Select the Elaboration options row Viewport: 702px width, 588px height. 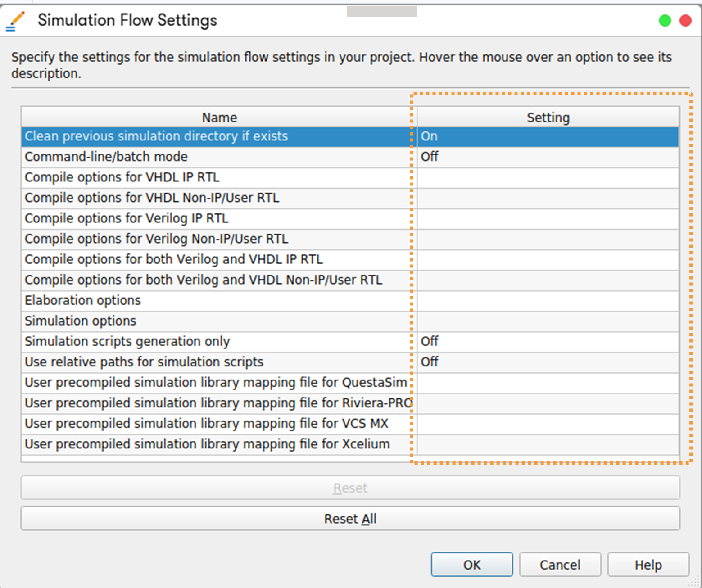[83, 300]
